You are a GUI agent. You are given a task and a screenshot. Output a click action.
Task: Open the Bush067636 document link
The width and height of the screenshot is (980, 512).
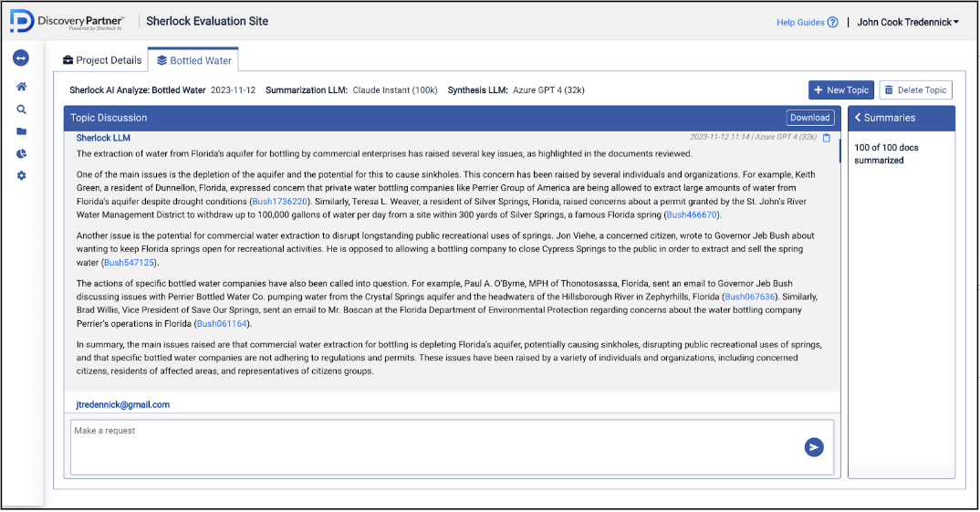[749, 297]
